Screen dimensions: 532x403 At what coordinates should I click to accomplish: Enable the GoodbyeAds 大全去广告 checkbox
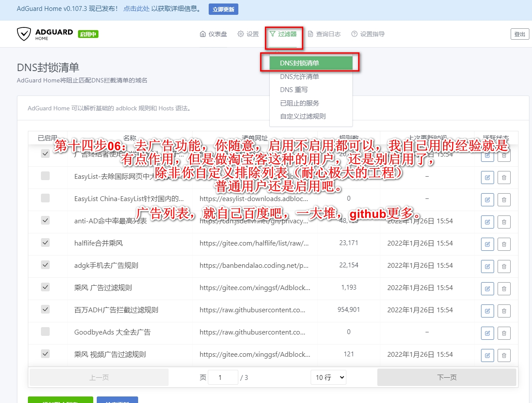(x=45, y=331)
